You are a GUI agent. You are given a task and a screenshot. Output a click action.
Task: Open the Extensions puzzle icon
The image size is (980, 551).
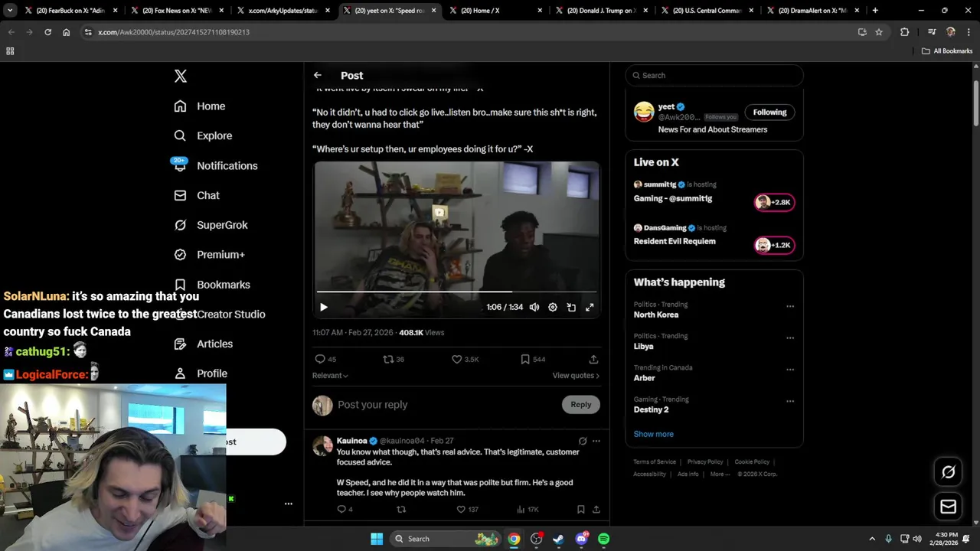905,32
